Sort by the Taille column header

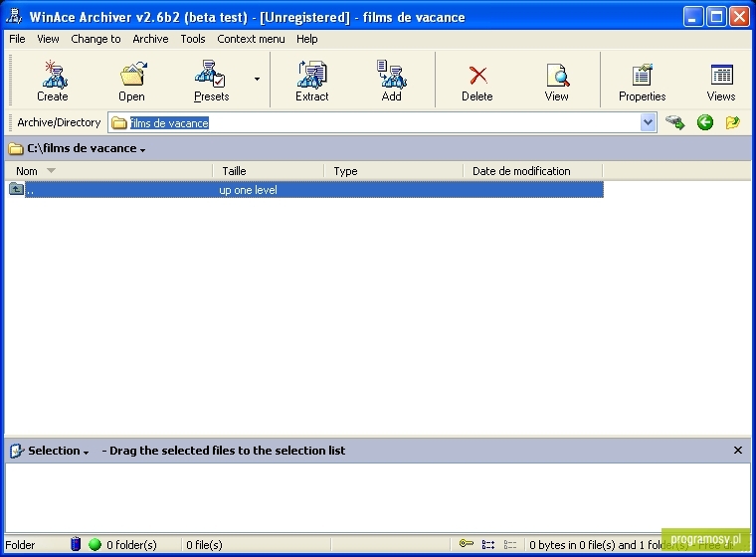[268, 171]
